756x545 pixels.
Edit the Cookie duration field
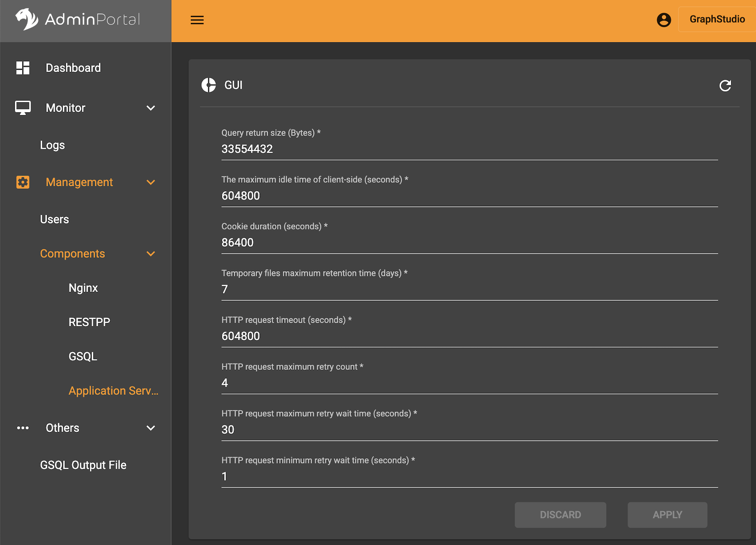tap(470, 242)
